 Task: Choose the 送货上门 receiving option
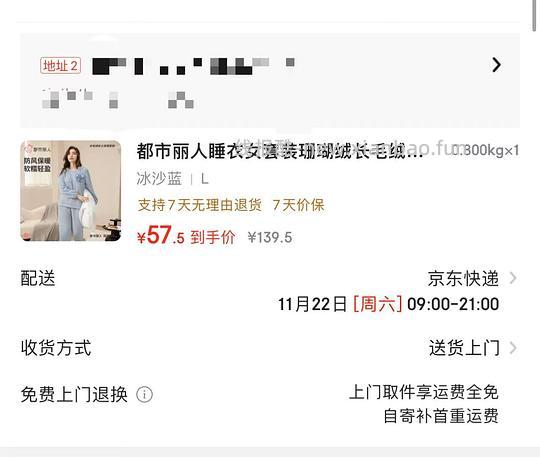(464, 348)
